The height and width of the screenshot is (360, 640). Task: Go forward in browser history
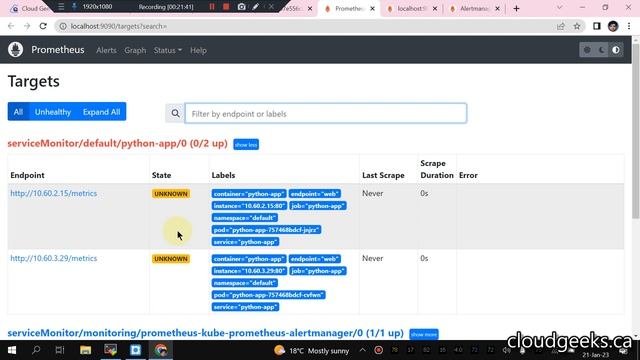click(27, 26)
